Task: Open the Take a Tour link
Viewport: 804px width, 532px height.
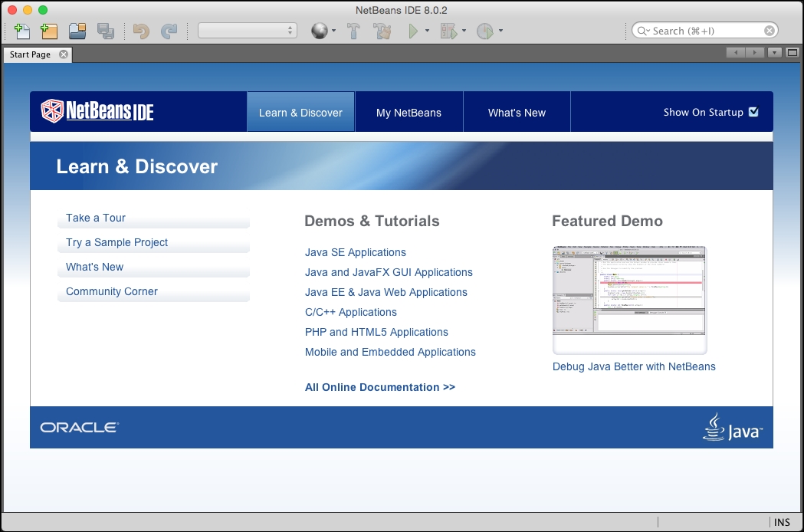Action: pos(95,218)
